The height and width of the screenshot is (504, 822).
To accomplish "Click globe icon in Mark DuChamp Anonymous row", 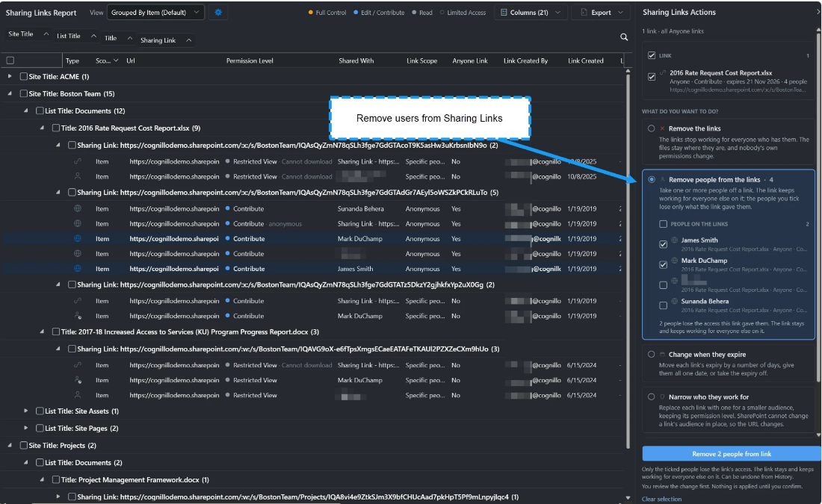I will click(x=78, y=238).
